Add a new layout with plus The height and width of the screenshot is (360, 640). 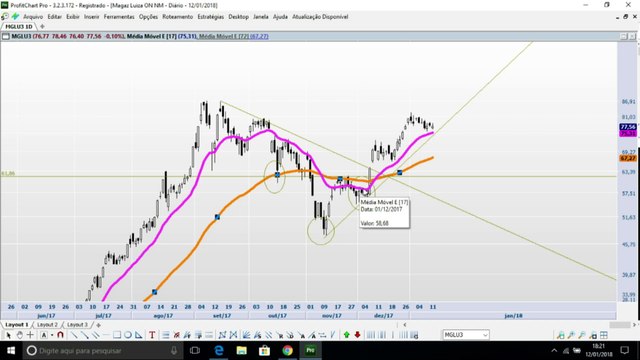pos(98,325)
